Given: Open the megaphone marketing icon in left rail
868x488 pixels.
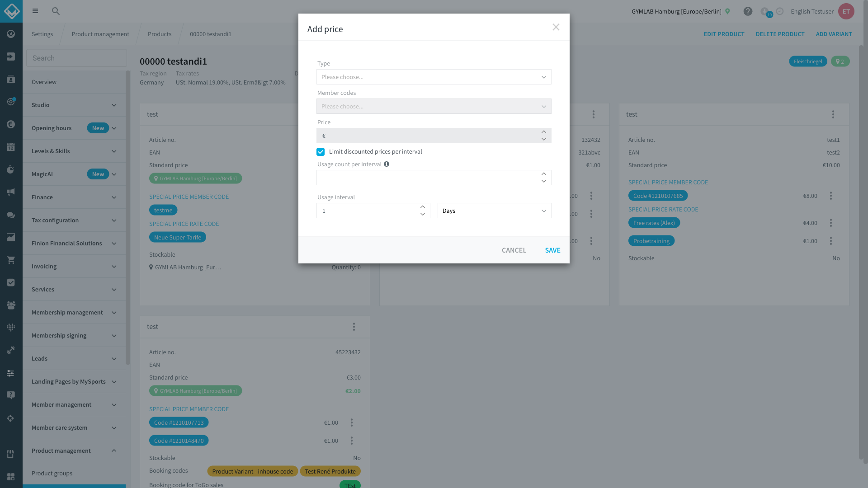Looking at the screenshot, I should tap(11, 192).
